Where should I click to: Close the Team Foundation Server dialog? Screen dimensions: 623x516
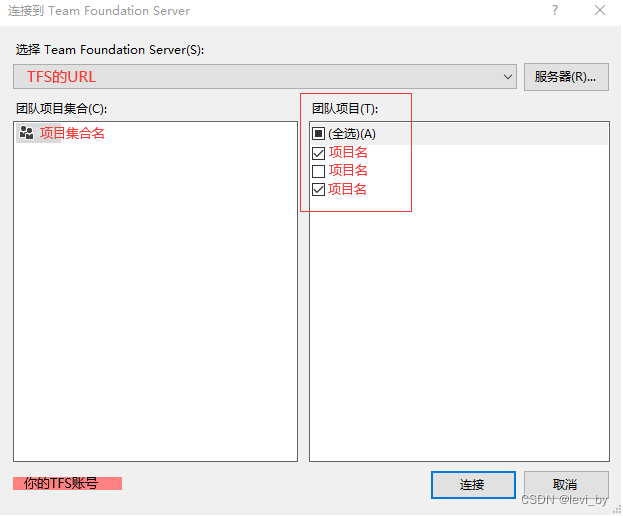pos(600,10)
